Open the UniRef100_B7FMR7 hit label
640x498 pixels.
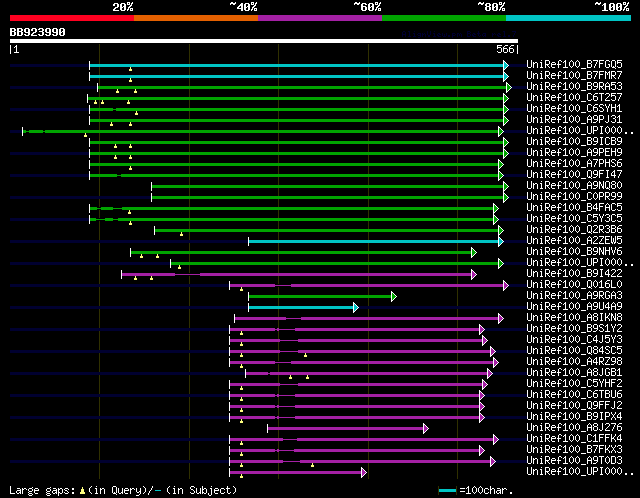[x=574, y=76]
